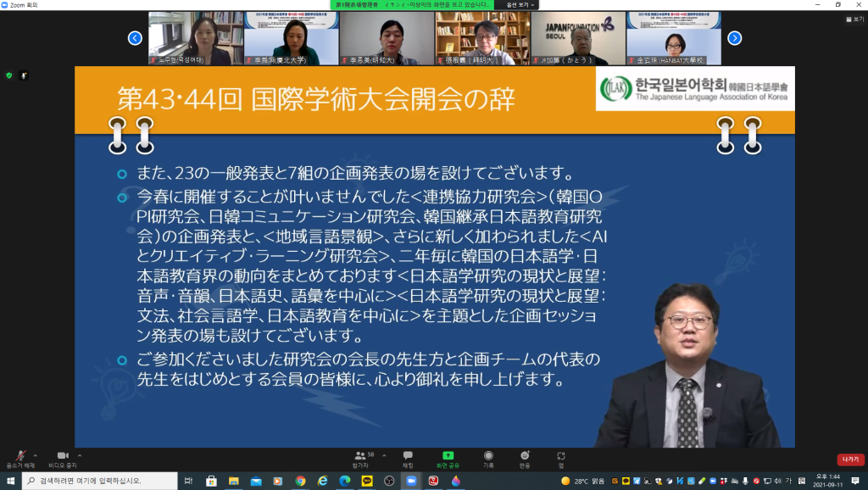The image size is (868, 490).
Task: Toggle the video stop camera button
Action: (62, 456)
